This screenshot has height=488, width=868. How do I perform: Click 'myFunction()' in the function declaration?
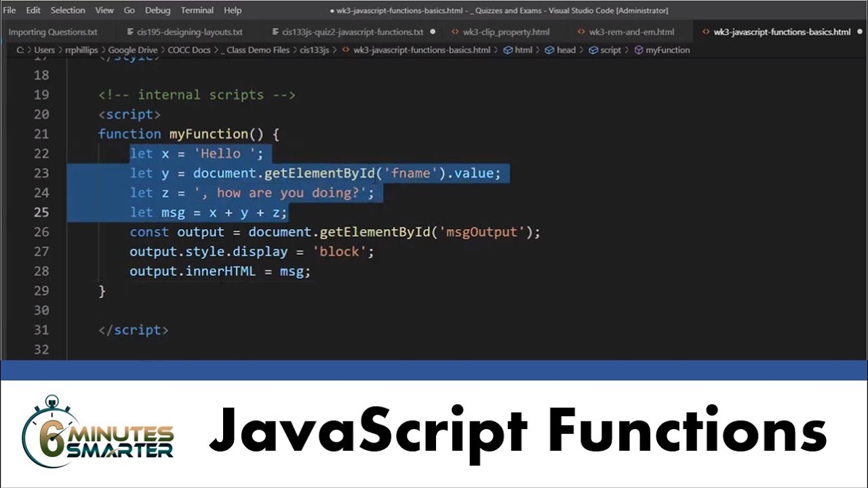(x=216, y=134)
